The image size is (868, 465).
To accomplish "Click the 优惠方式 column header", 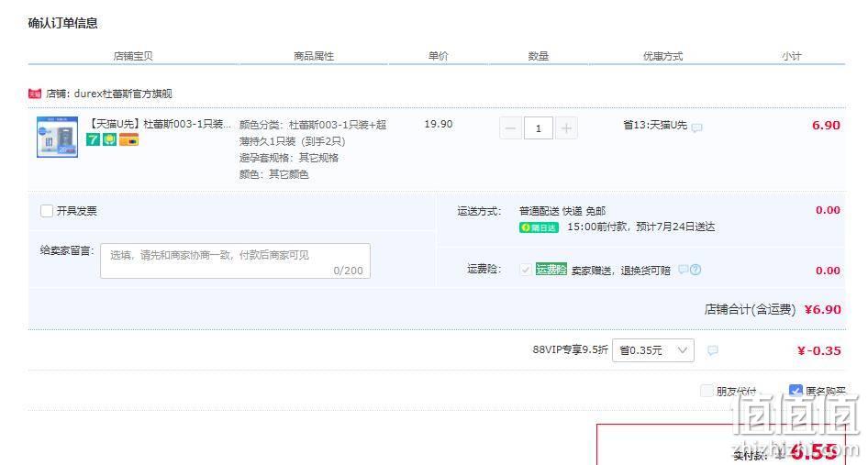I will [x=662, y=56].
